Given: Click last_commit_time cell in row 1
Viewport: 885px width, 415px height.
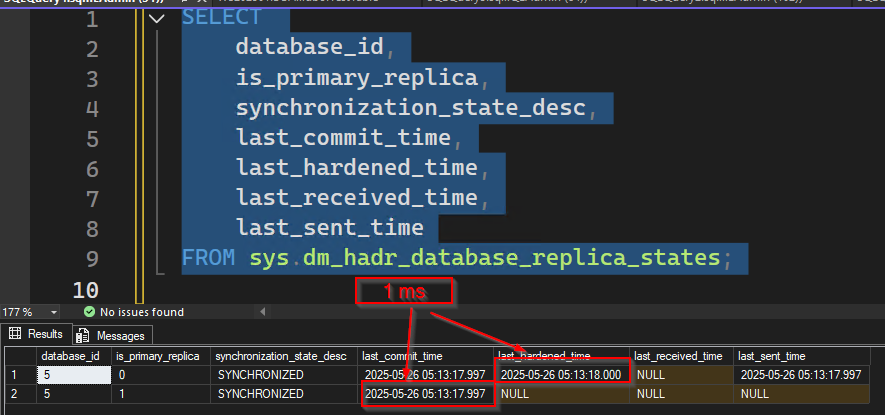Looking at the screenshot, I should pos(426,375).
